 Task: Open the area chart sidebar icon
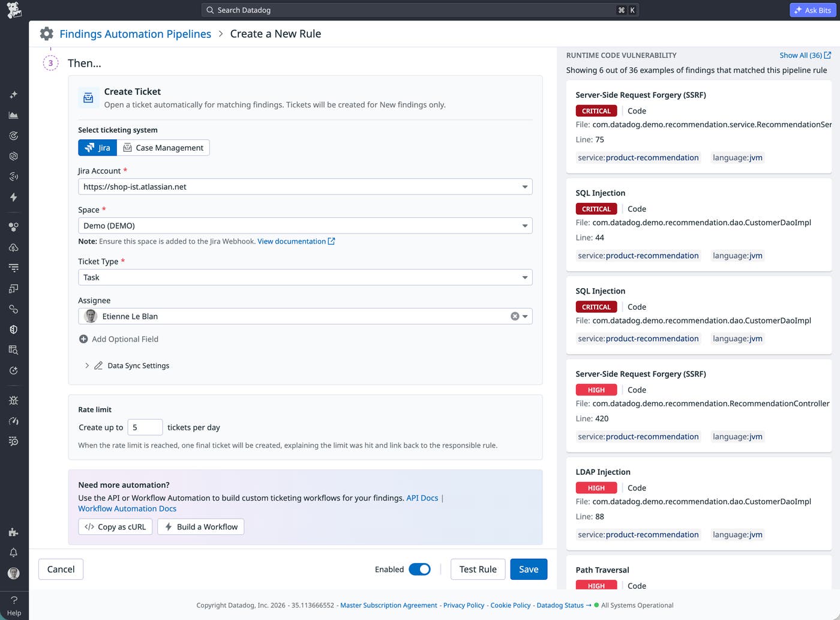coord(14,115)
